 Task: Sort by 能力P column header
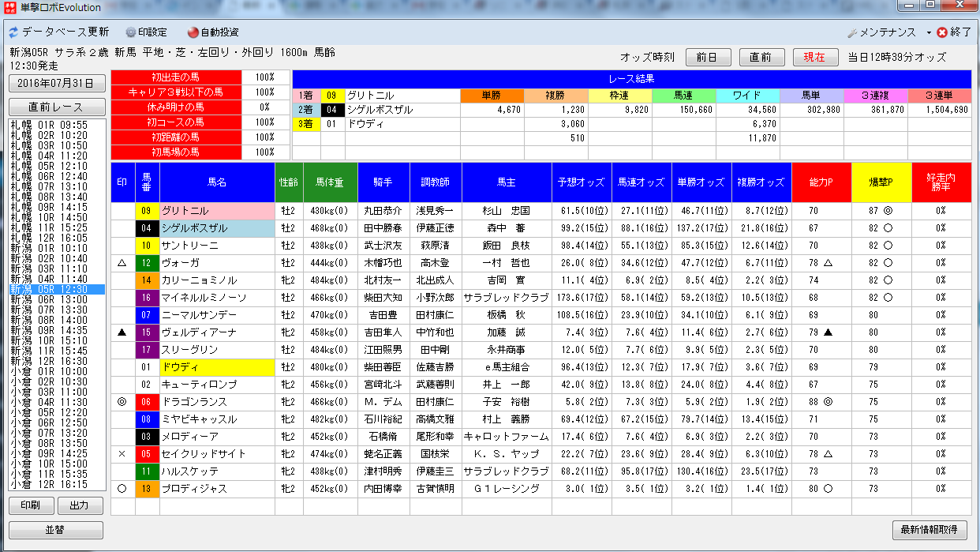tap(821, 182)
